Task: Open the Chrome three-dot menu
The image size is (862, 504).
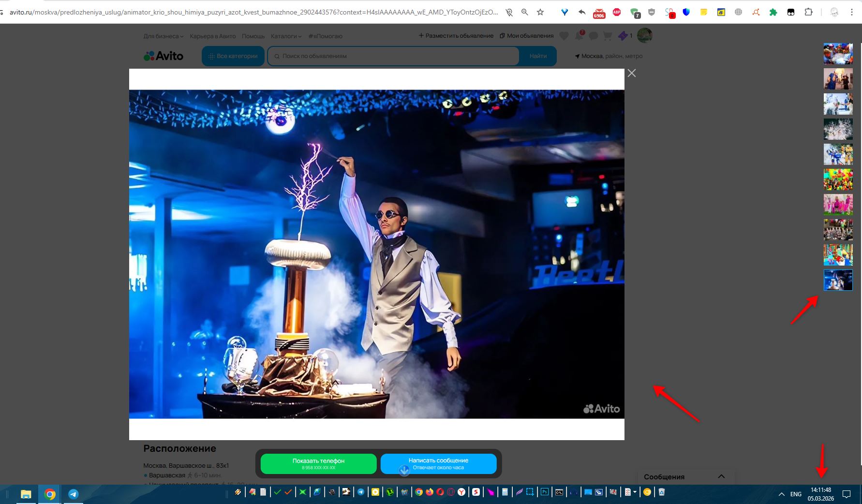Action: click(x=852, y=13)
